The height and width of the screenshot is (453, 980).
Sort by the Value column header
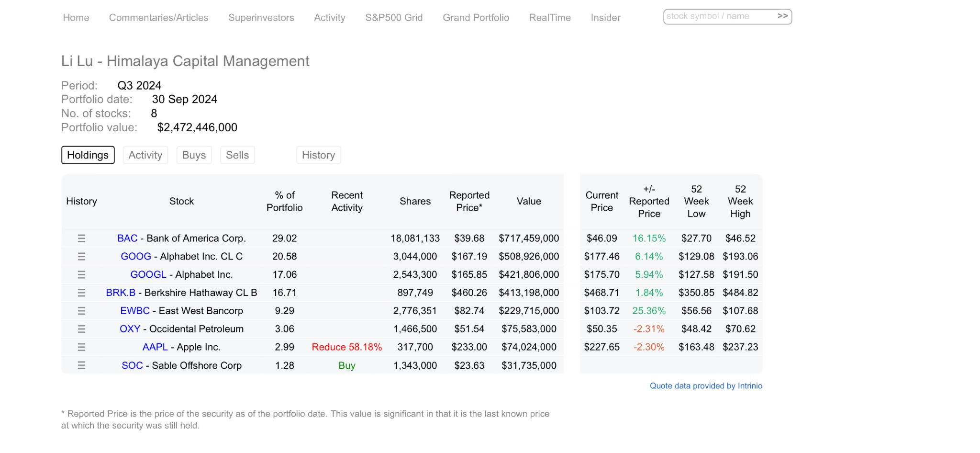[529, 202]
